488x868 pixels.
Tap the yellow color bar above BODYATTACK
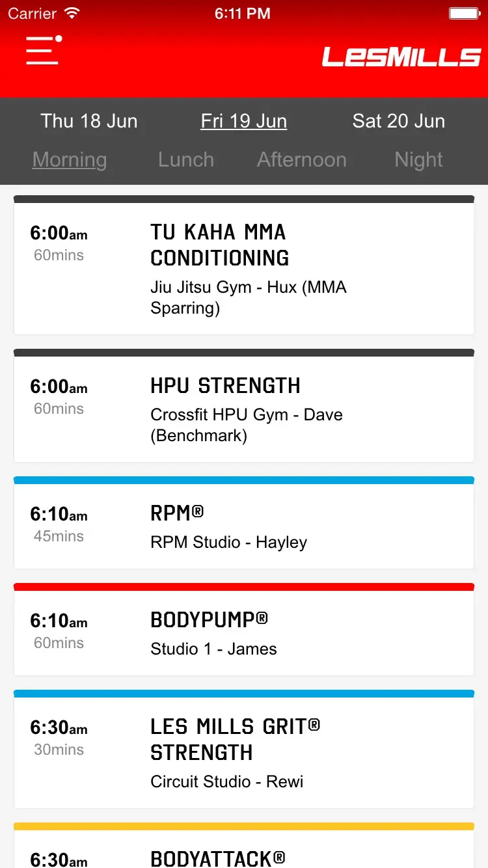pyautogui.click(x=244, y=826)
